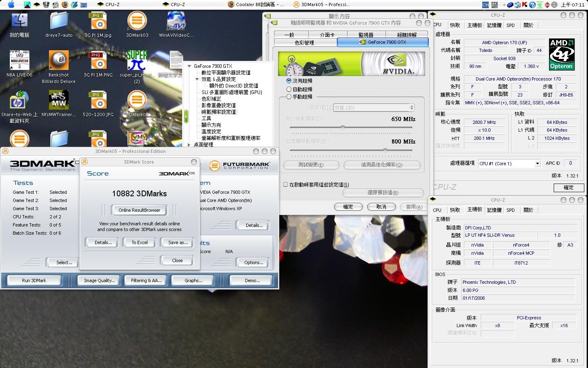Open the CPU #1 (Core 1) processor dropdown
The image size is (588, 368).
click(510, 164)
